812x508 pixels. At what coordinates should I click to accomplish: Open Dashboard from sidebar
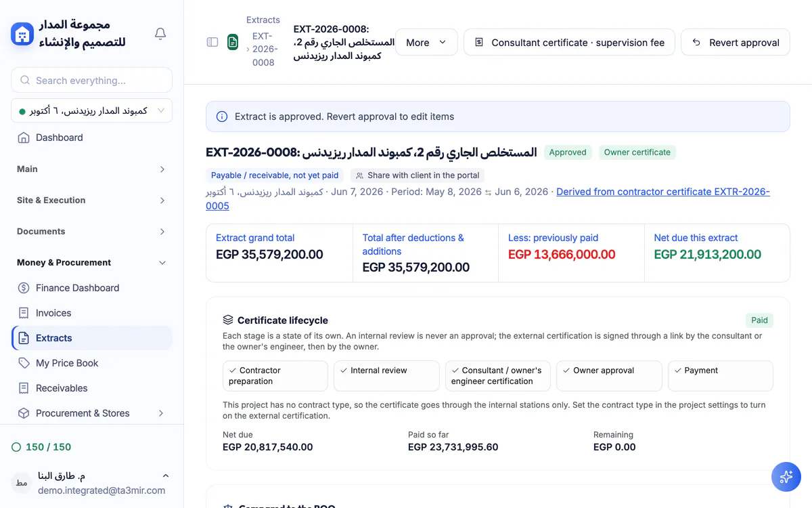tap(91, 137)
